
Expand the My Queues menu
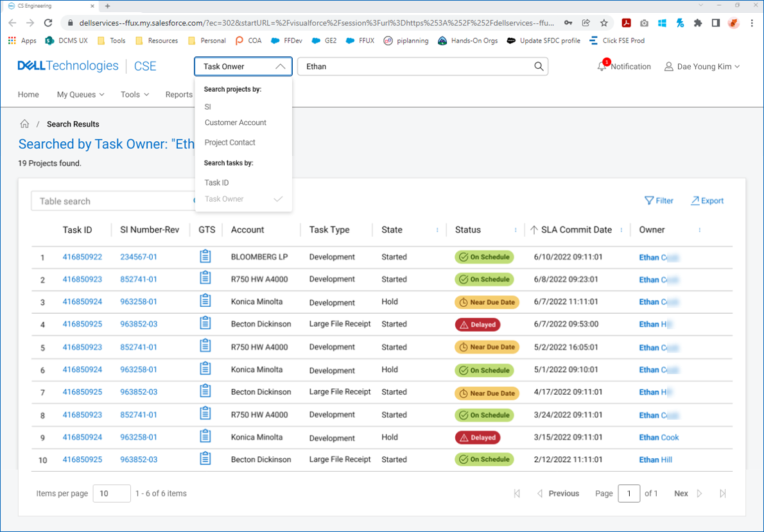tap(80, 94)
